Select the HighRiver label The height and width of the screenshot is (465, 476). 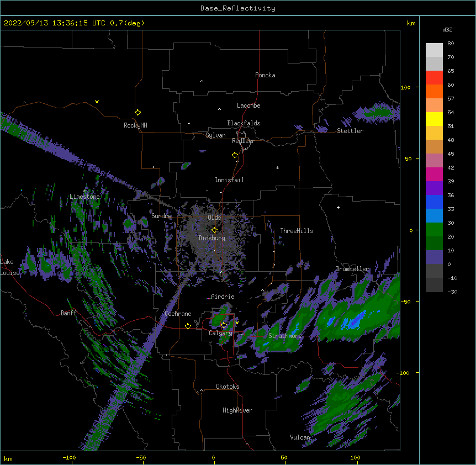pyautogui.click(x=237, y=410)
